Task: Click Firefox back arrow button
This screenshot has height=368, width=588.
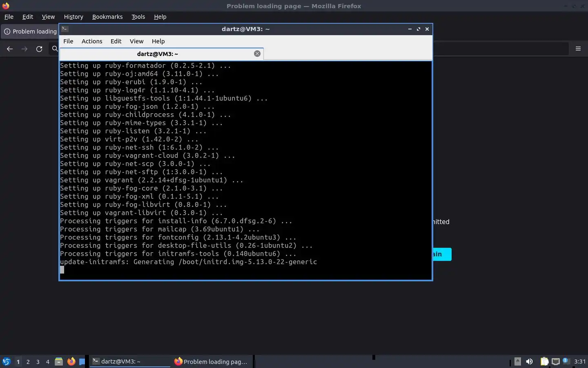Action: pyautogui.click(x=10, y=49)
